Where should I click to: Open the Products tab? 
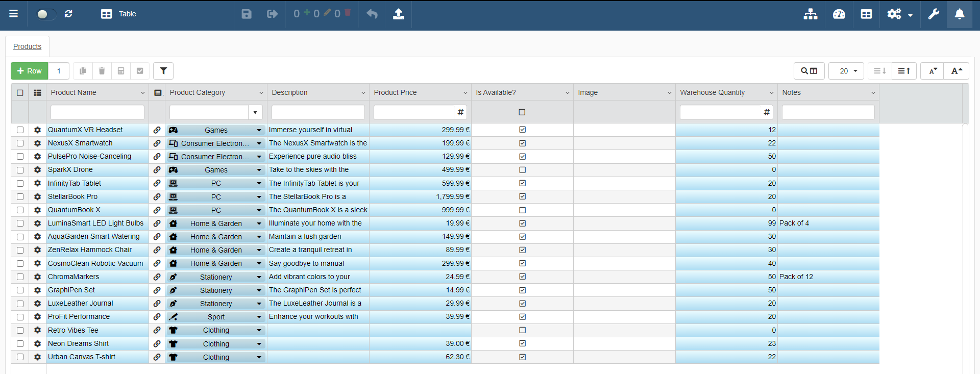(x=28, y=46)
